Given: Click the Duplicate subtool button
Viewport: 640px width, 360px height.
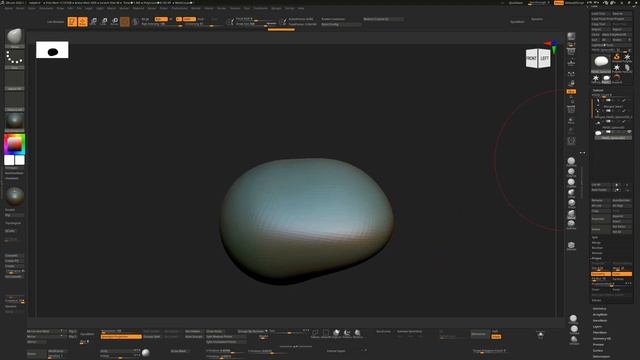Looking at the screenshot, I should (x=601, y=219).
